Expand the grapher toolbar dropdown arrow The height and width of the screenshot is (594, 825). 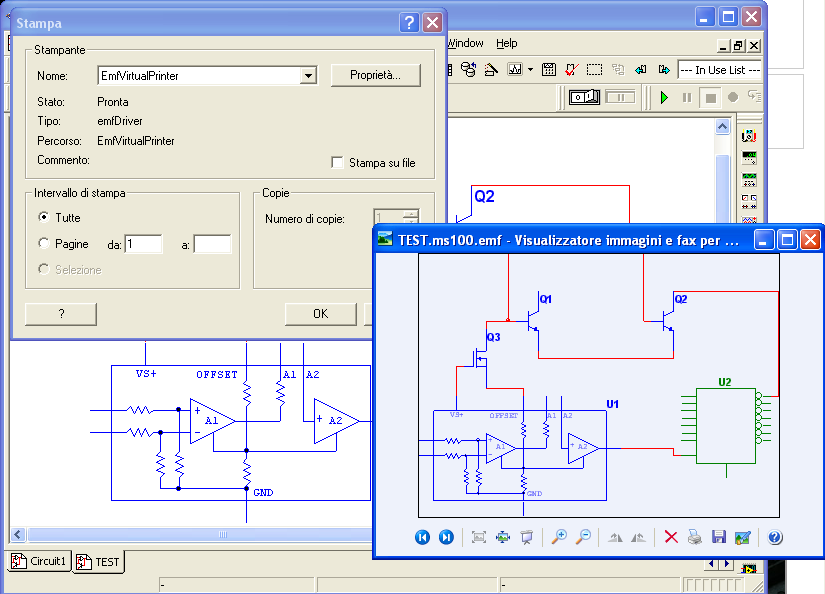click(531, 70)
